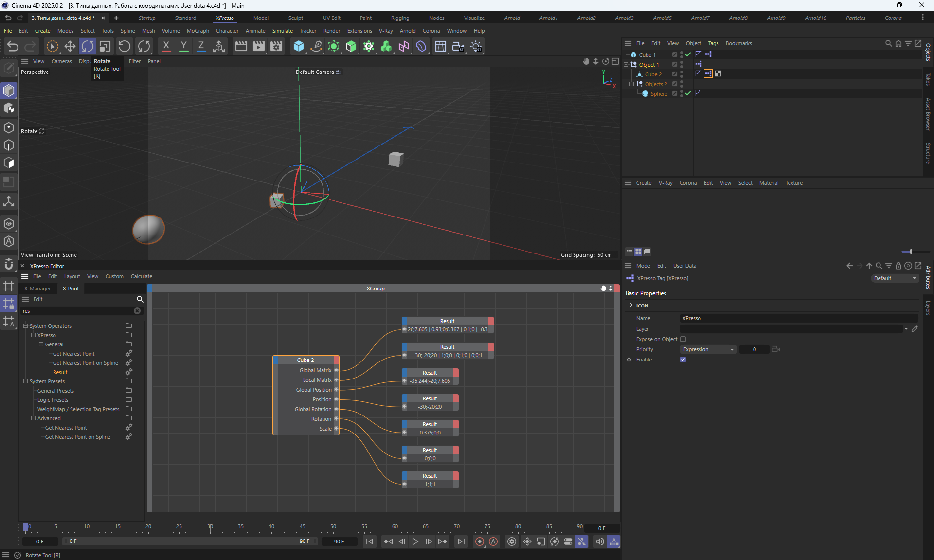Expand the ICON section
This screenshot has height=560, width=934.
pos(631,306)
